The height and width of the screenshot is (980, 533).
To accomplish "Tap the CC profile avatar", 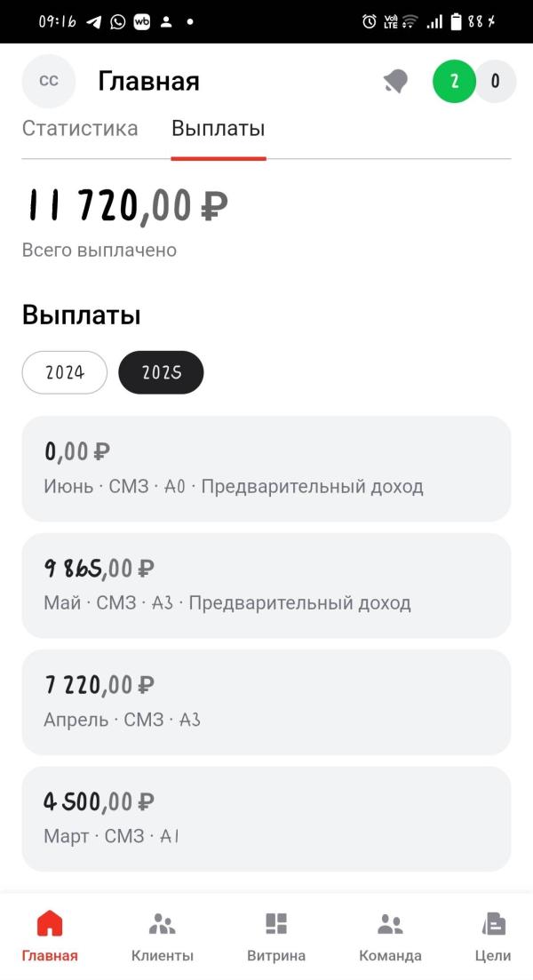I will [49, 81].
